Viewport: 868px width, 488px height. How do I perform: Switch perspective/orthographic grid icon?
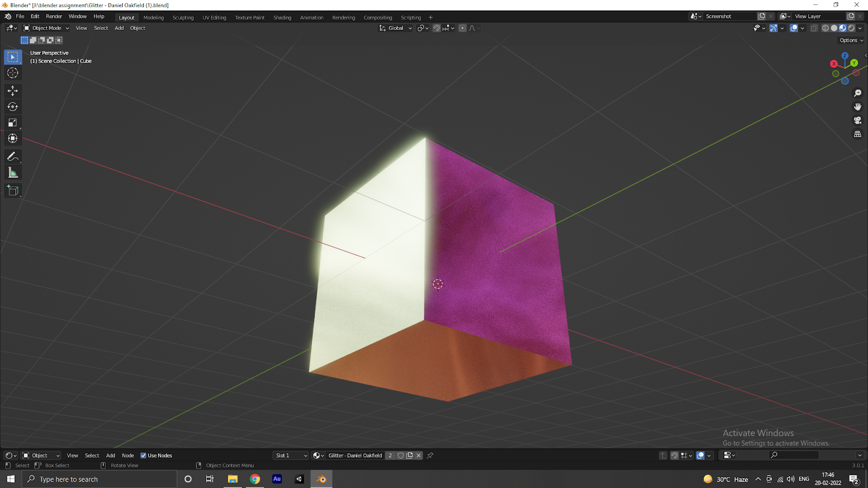(x=858, y=134)
